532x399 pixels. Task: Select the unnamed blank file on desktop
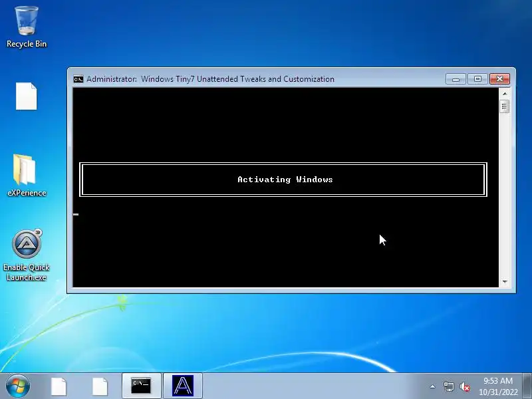point(26,96)
